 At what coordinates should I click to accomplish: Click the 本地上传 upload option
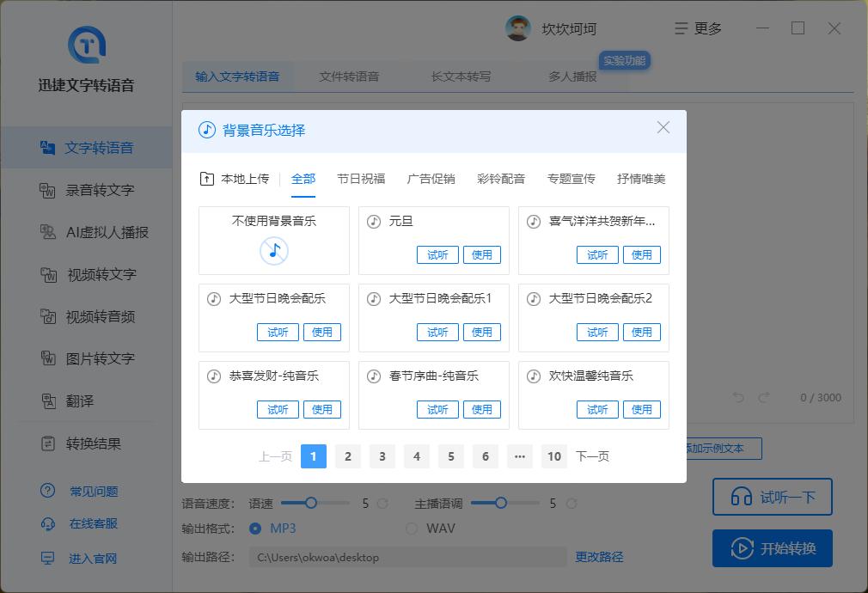click(234, 178)
